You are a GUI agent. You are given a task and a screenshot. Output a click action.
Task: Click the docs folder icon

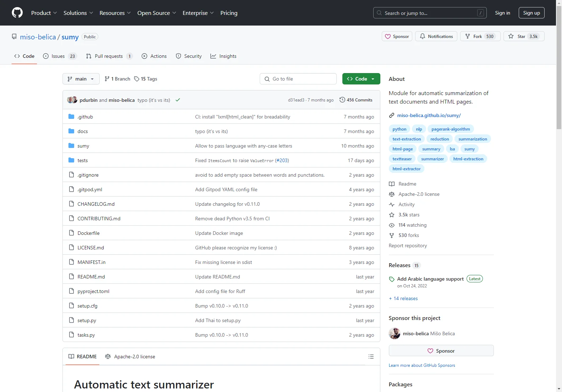pos(71,131)
